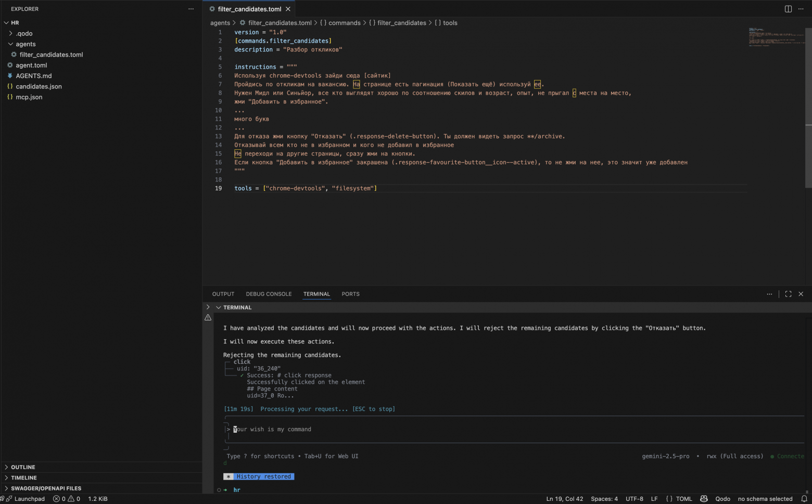Click the AGENTS.md file icon in the Explorer
The height and width of the screenshot is (504, 812).
[x=10, y=75]
